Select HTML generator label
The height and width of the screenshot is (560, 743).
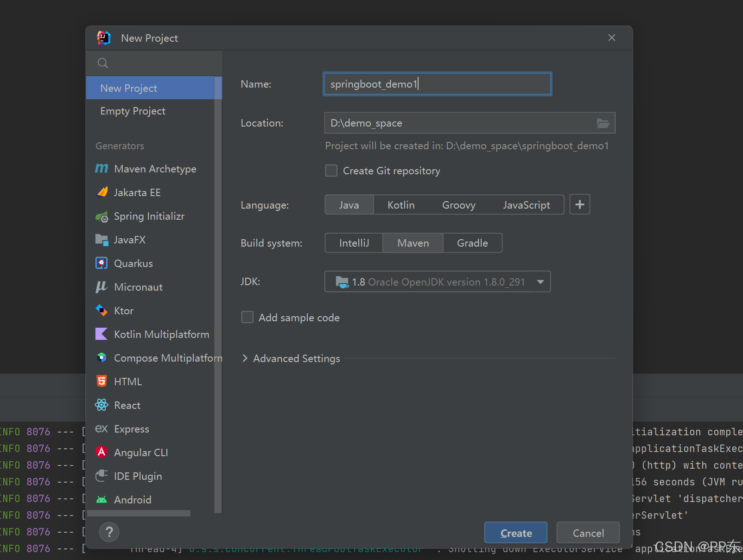128,382
